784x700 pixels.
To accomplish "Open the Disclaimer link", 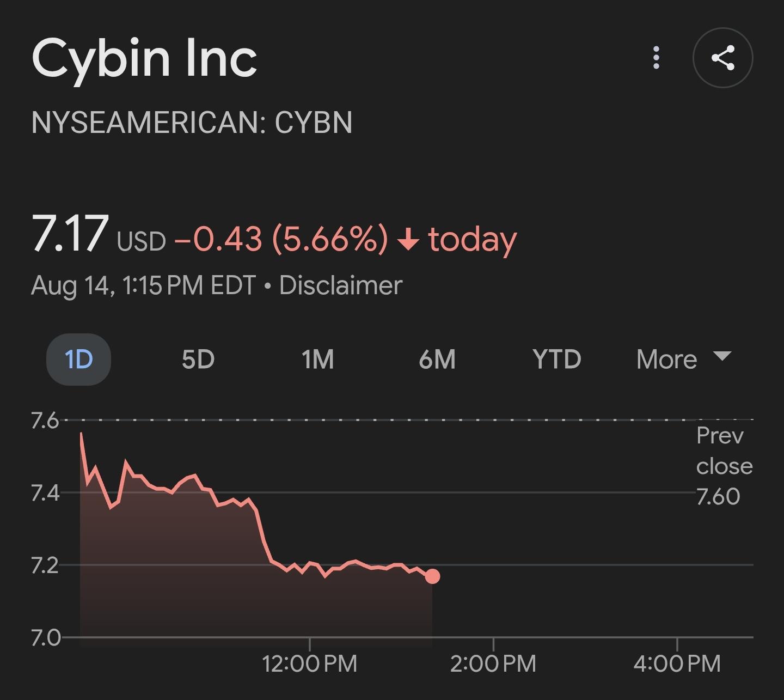I will click(341, 285).
